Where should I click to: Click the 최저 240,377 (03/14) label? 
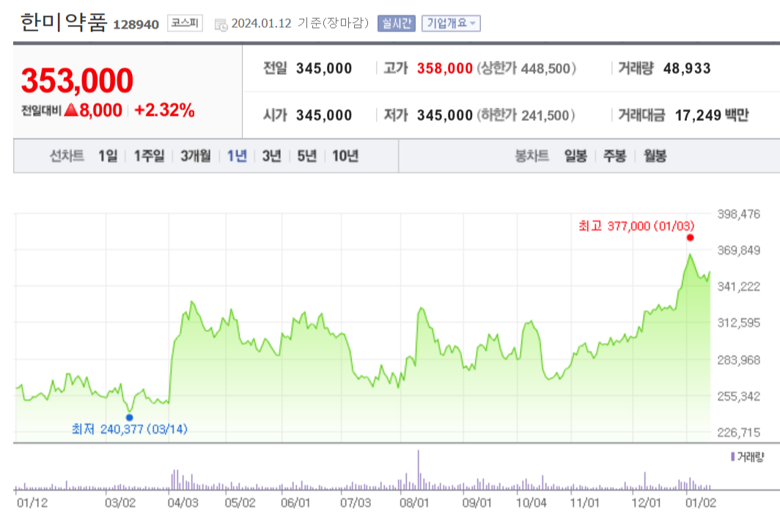129,429
